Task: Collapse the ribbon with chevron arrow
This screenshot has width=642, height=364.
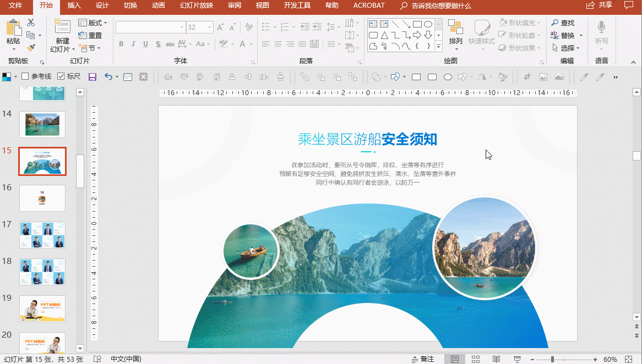Action: point(633,62)
